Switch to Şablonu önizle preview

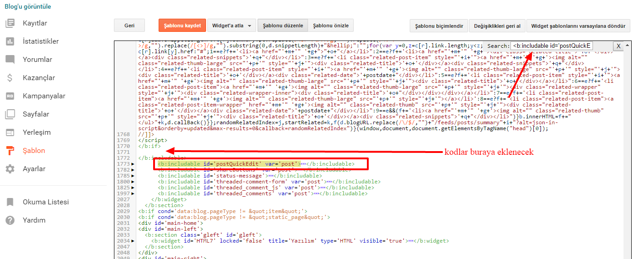tap(331, 25)
